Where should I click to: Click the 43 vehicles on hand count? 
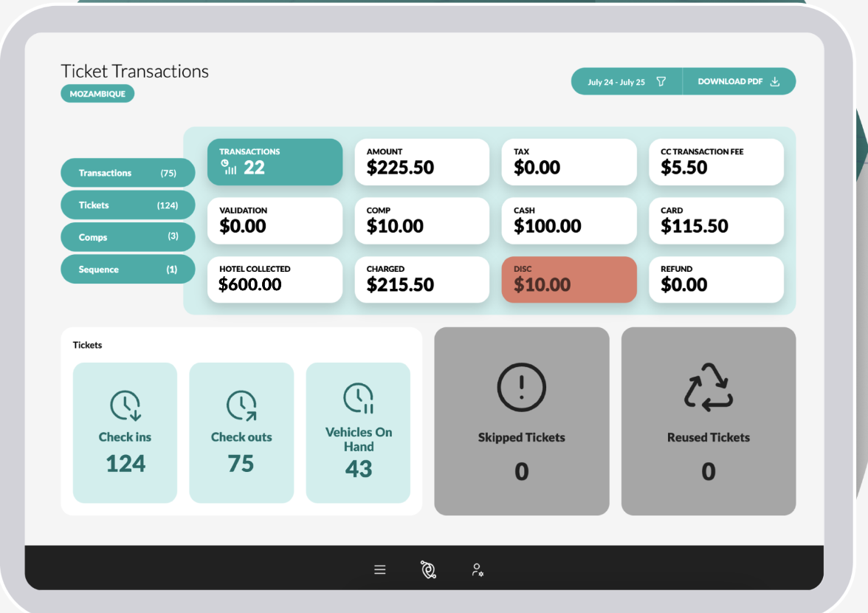pyautogui.click(x=359, y=469)
